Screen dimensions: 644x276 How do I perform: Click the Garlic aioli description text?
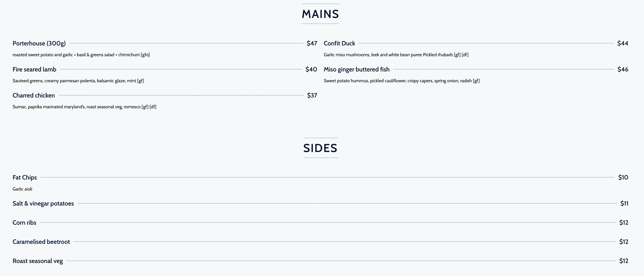coord(22,189)
